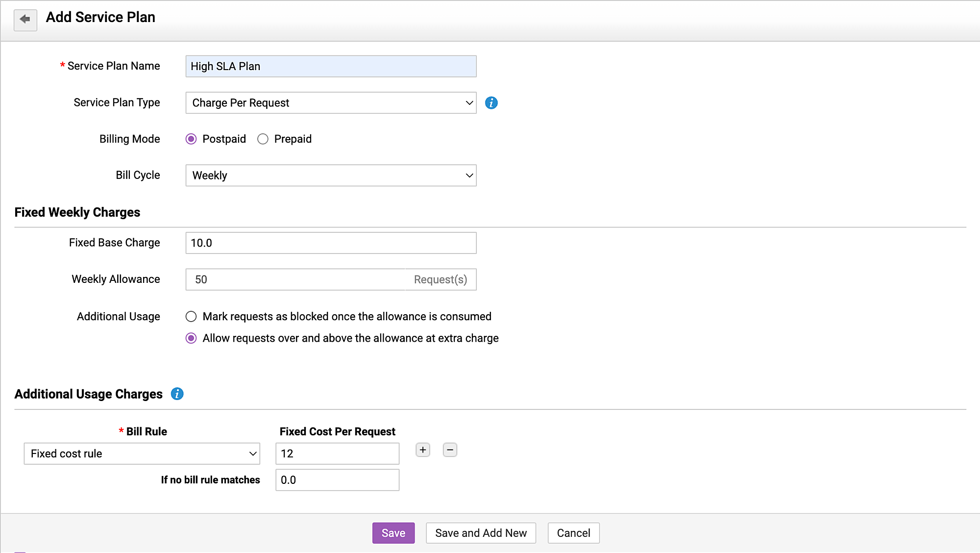Click Save and Add New button
Image resolution: width=980 pixels, height=553 pixels.
click(x=480, y=533)
